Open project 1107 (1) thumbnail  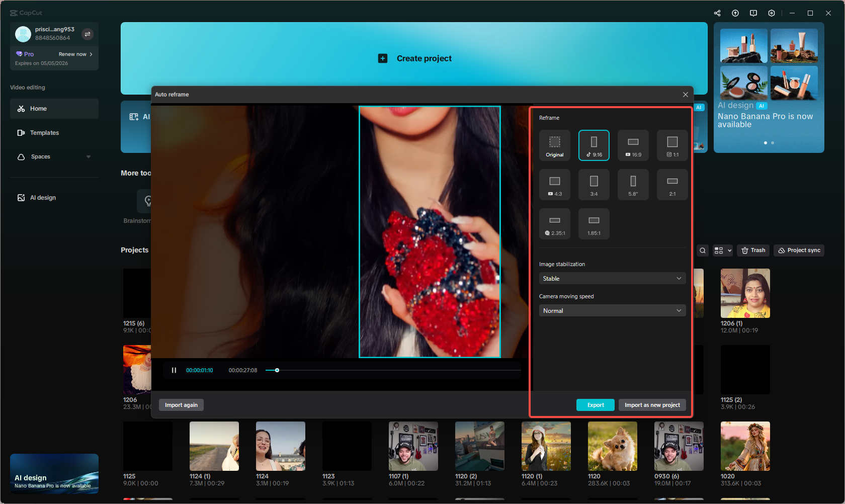pos(413,446)
